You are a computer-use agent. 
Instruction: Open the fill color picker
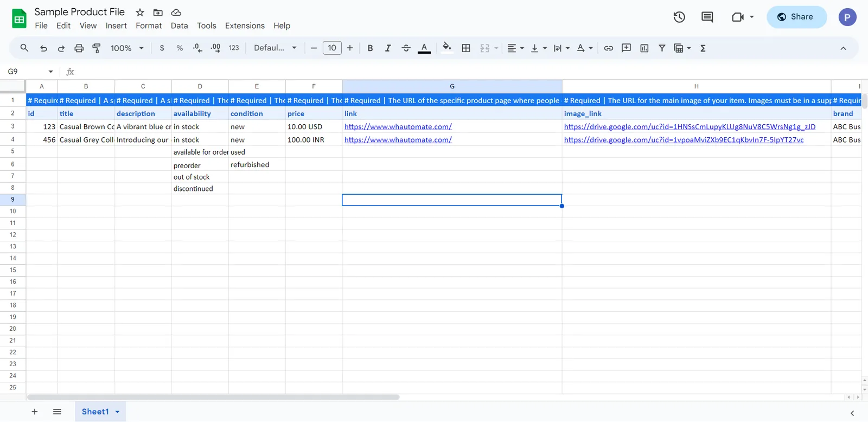[x=446, y=48]
